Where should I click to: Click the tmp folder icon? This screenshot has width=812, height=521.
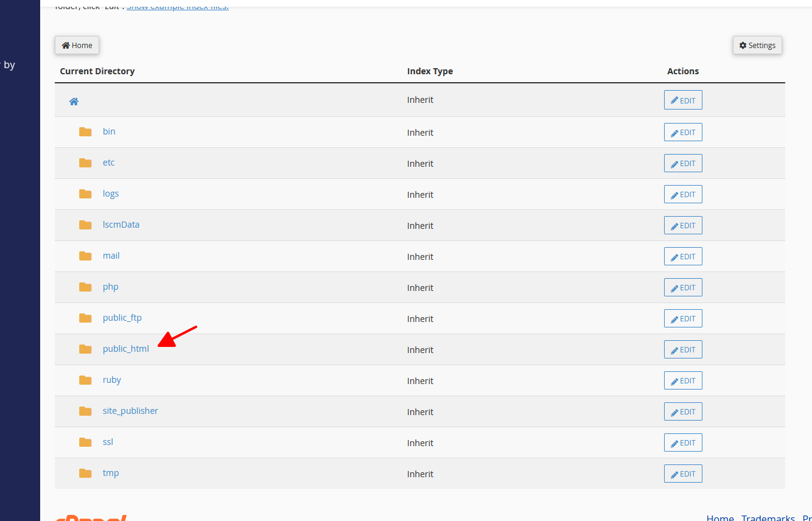85,474
